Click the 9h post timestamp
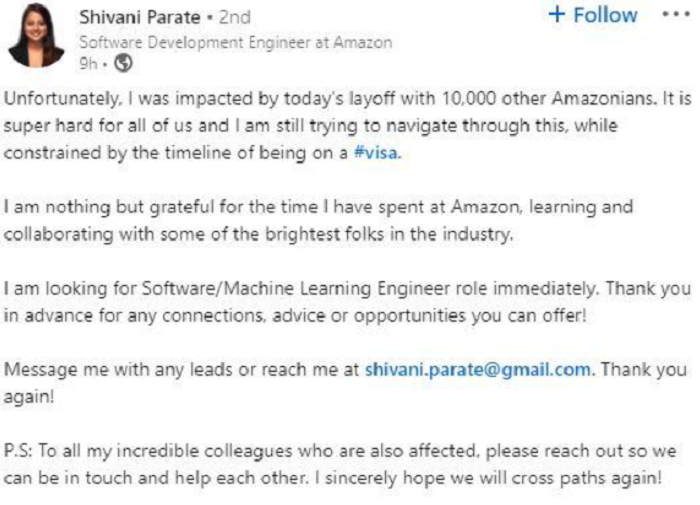700x505 pixels. point(88,63)
